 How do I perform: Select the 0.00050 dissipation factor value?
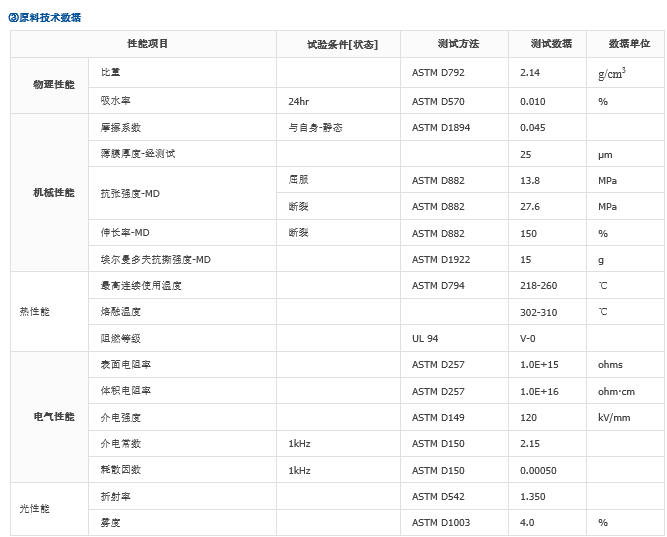click(x=540, y=469)
